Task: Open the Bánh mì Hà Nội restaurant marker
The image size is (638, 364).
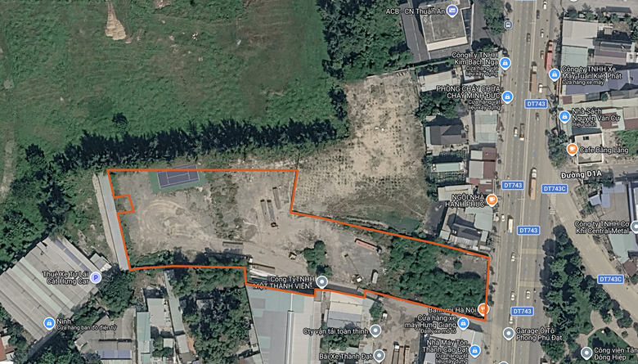Action: (483, 309)
